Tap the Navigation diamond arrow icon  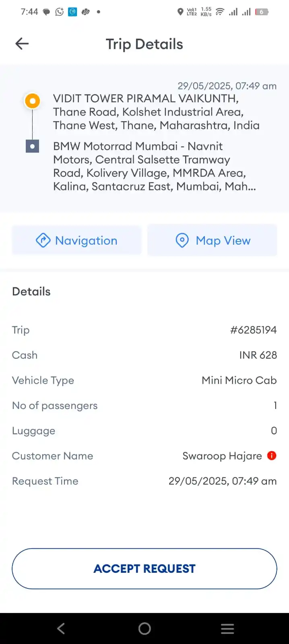coord(43,240)
